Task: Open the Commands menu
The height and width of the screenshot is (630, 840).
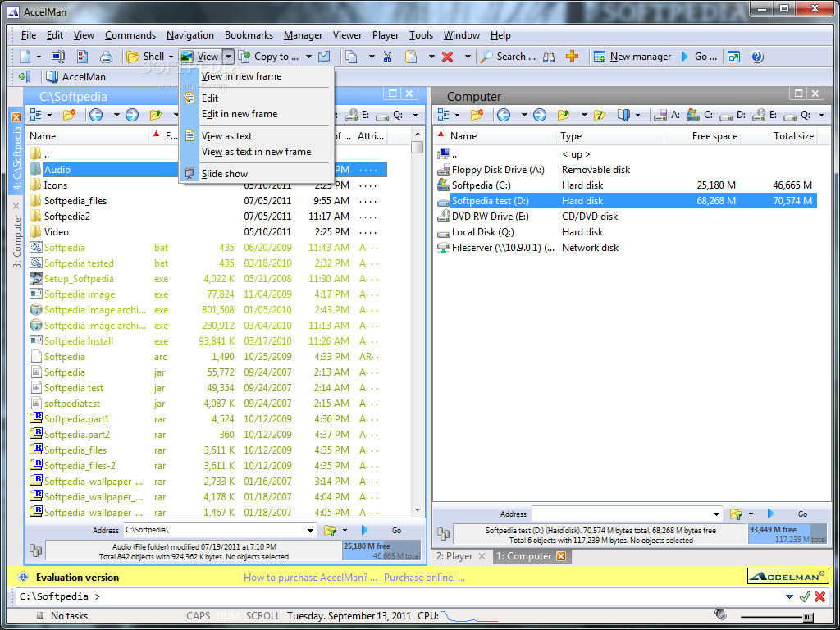Action: pyautogui.click(x=130, y=35)
